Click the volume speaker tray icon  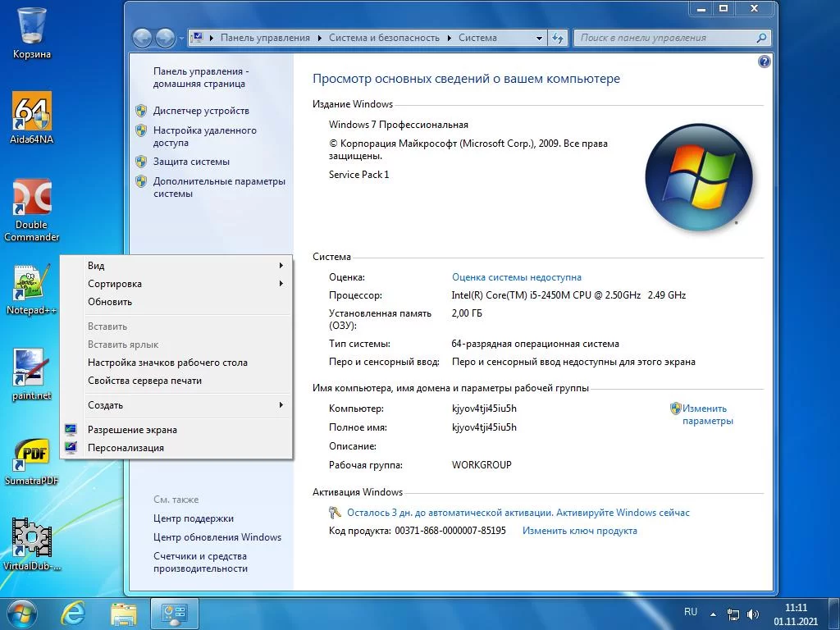[752, 614]
